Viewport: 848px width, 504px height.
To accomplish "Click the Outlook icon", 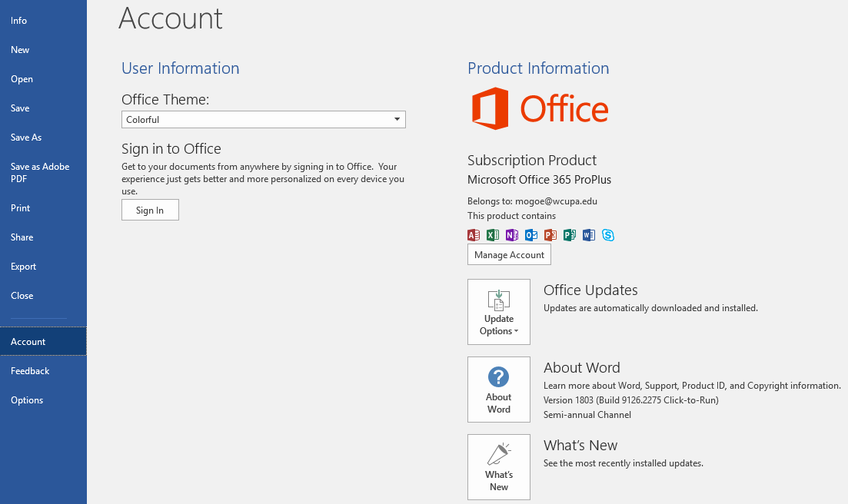I will [530, 235].
